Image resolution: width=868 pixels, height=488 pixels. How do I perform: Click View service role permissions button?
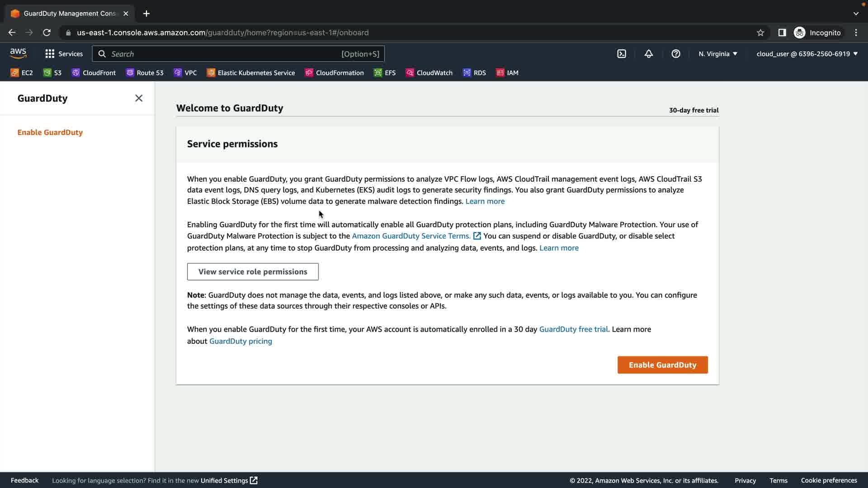pyautogui.click(x=253, y=272)
